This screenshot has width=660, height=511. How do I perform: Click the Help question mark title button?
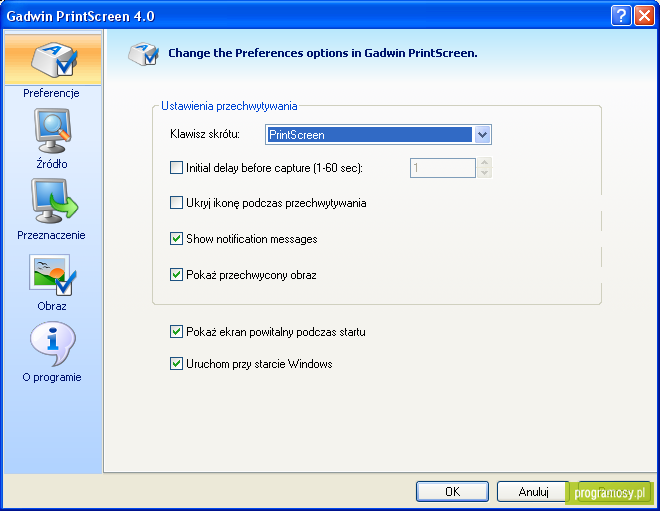tap(621, 16)
